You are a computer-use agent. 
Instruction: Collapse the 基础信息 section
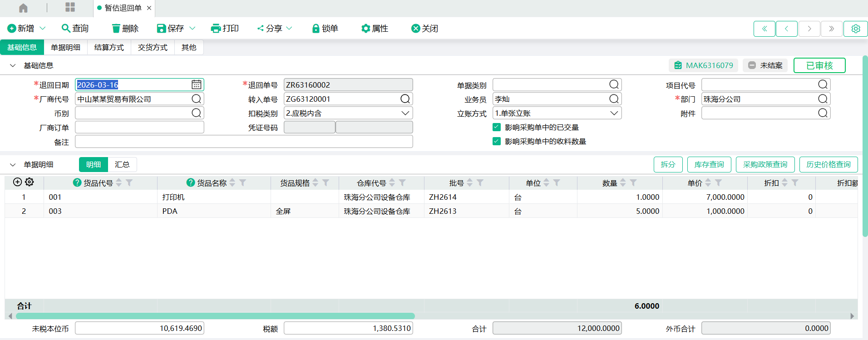13,66
